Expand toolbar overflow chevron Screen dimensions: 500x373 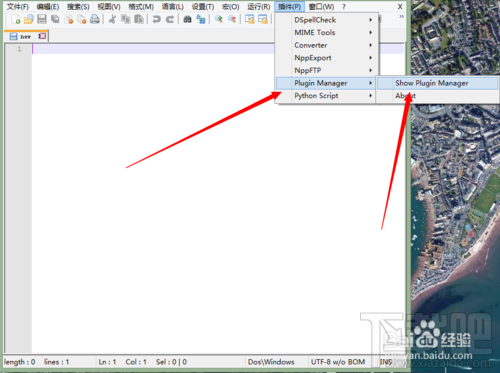click(x=402, y=16)
